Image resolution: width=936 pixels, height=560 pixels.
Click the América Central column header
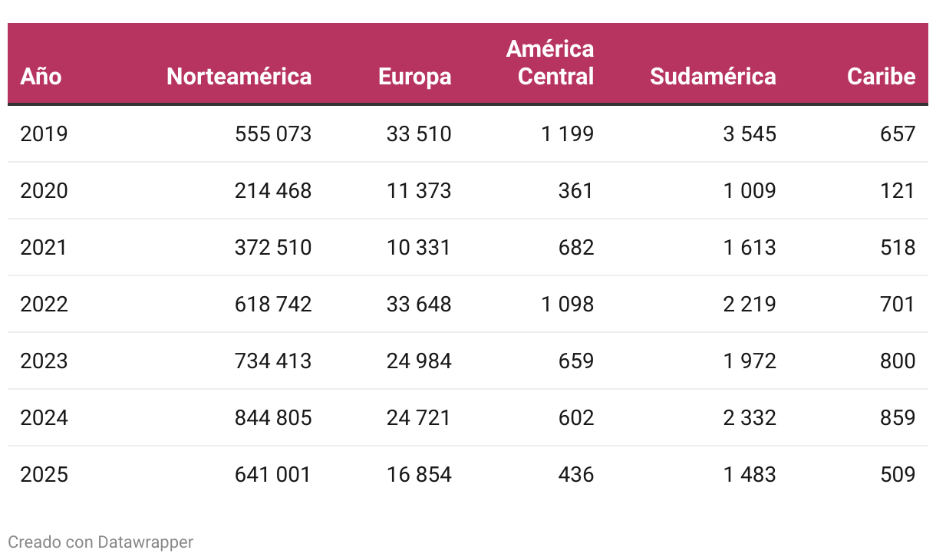pos(550,63)
